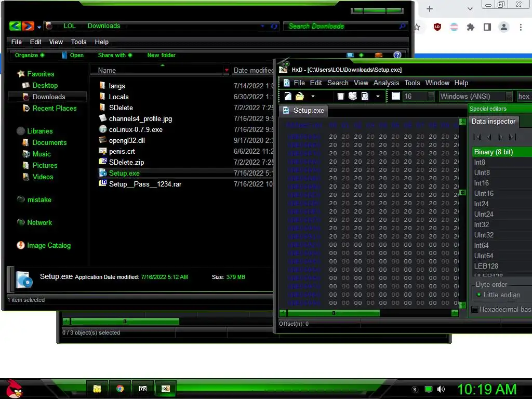The image size is (532, 399).
Task: Open the Name column filter dropdown
Action: point(227,70)
